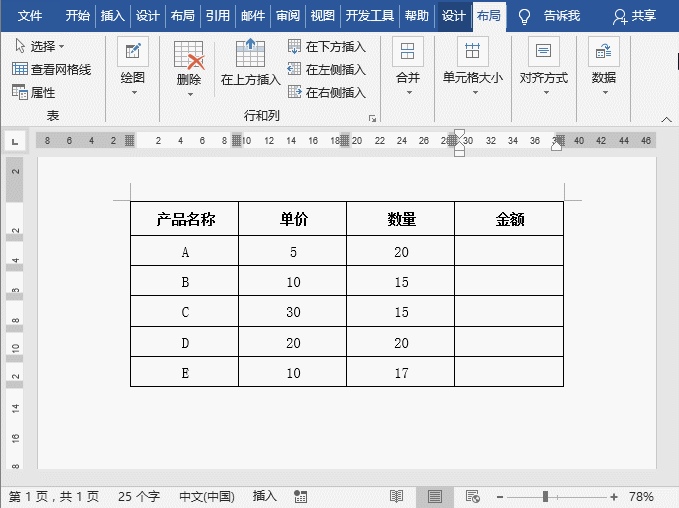
Task: Click product cell D
Action: pos(184,342)
